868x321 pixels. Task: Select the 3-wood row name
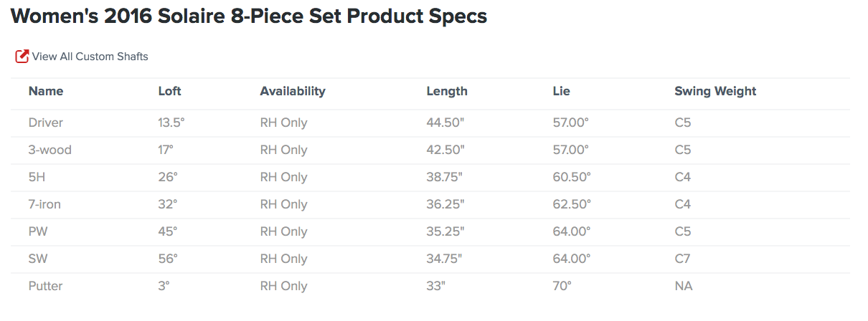(50, 150)
